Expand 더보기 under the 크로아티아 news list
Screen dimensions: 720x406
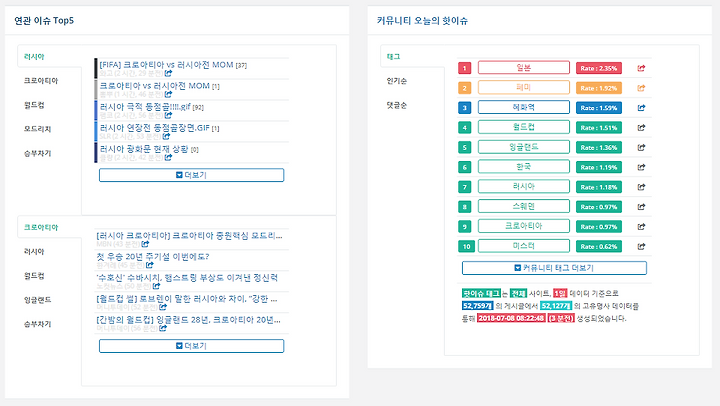(x=191, y=346)
